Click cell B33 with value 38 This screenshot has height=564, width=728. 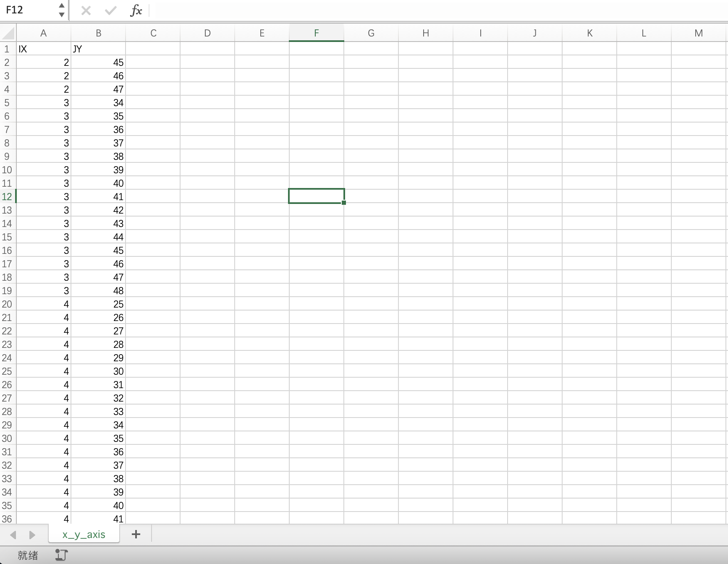point(98,478)
